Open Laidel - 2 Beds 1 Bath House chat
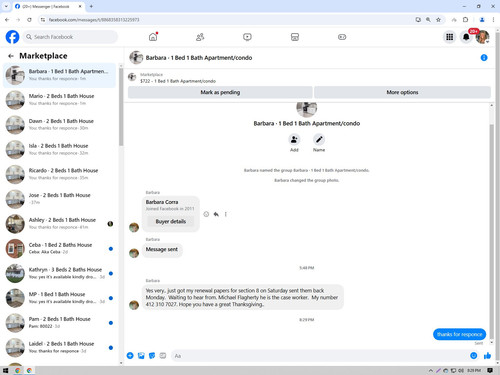Screen dimensions: 500x375 coord(59,347)
